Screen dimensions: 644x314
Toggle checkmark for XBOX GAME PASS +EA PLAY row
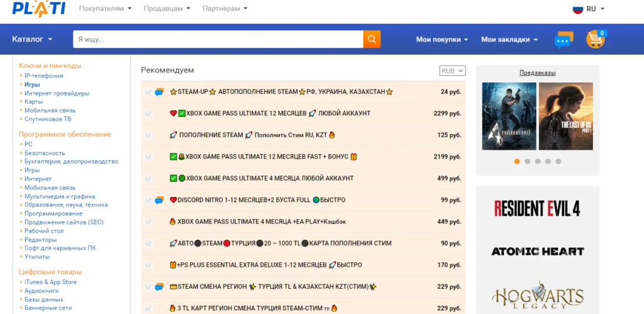click(148, 222)
